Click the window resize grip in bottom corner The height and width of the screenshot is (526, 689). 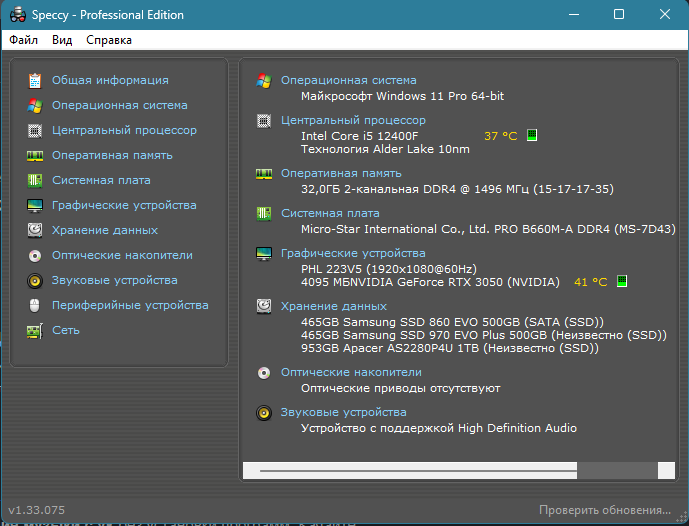coord(682,519)
